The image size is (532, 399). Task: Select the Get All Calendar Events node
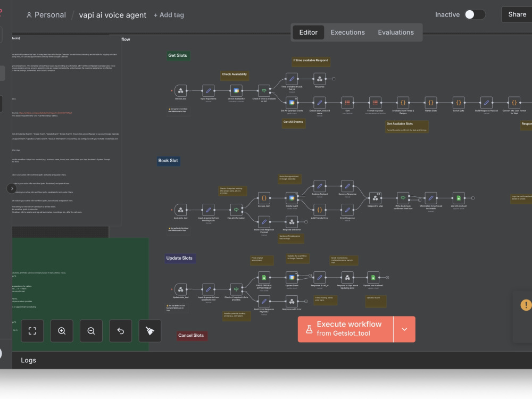pos(292,103)
